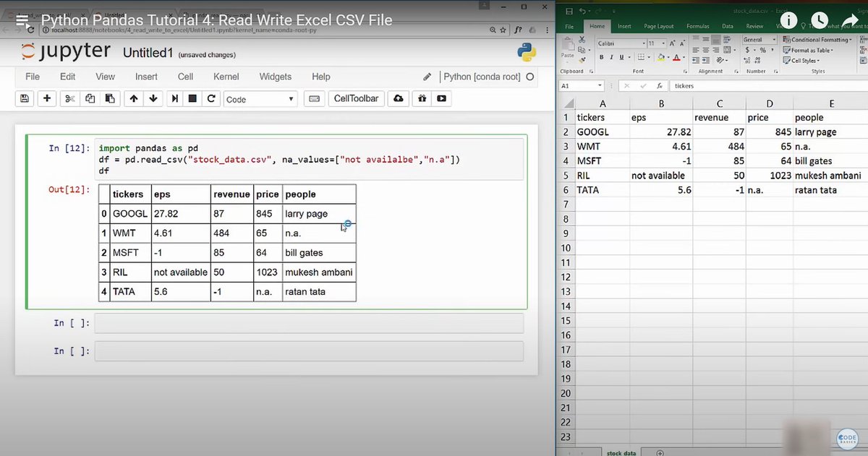Add a new sheet in Excel
The image size is (868, 456).
point(660,452)
